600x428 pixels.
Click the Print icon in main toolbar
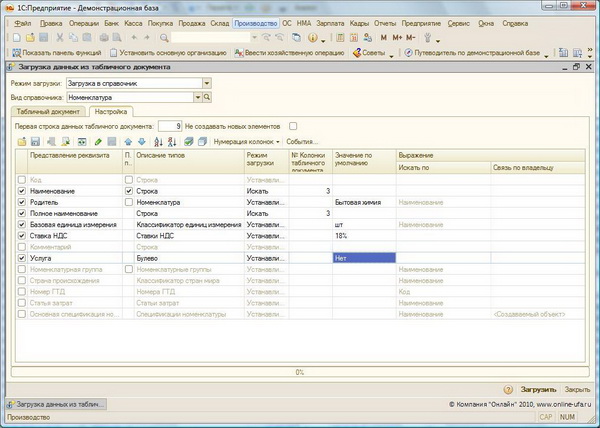pos(104,37)
